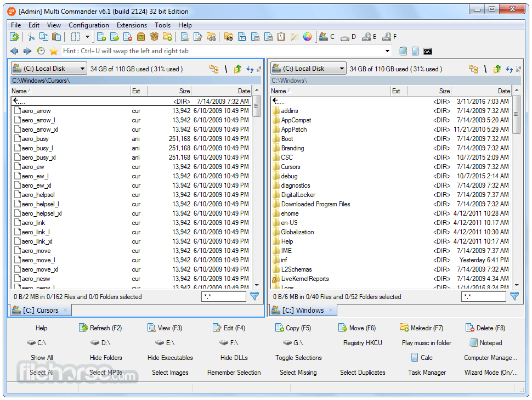Switch to drive C from the toolbar

tap(327, 37)
